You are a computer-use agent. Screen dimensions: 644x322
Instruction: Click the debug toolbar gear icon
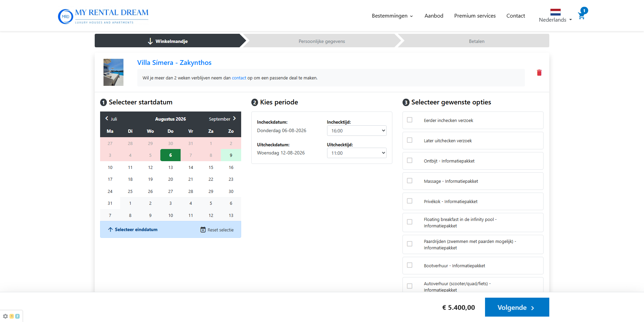point(5,316)
